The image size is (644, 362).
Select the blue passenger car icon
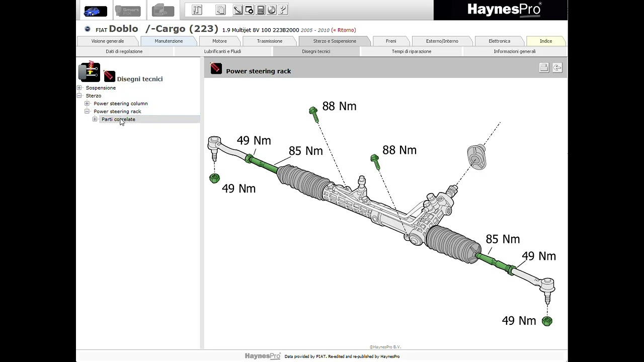coord(95,11)
